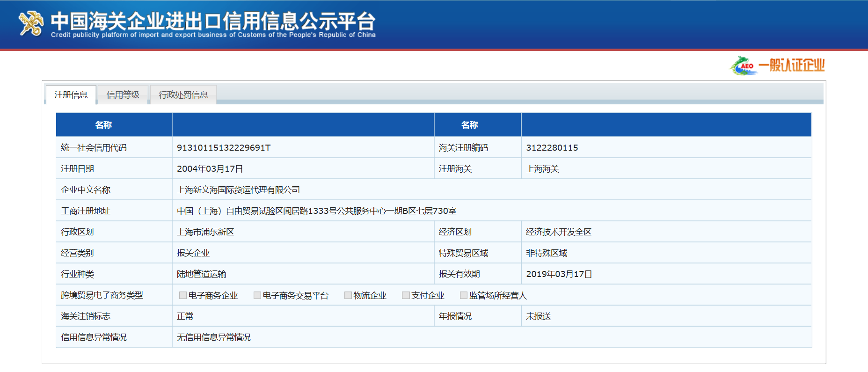Select customs registration code 3122280115

coord(552,148)
